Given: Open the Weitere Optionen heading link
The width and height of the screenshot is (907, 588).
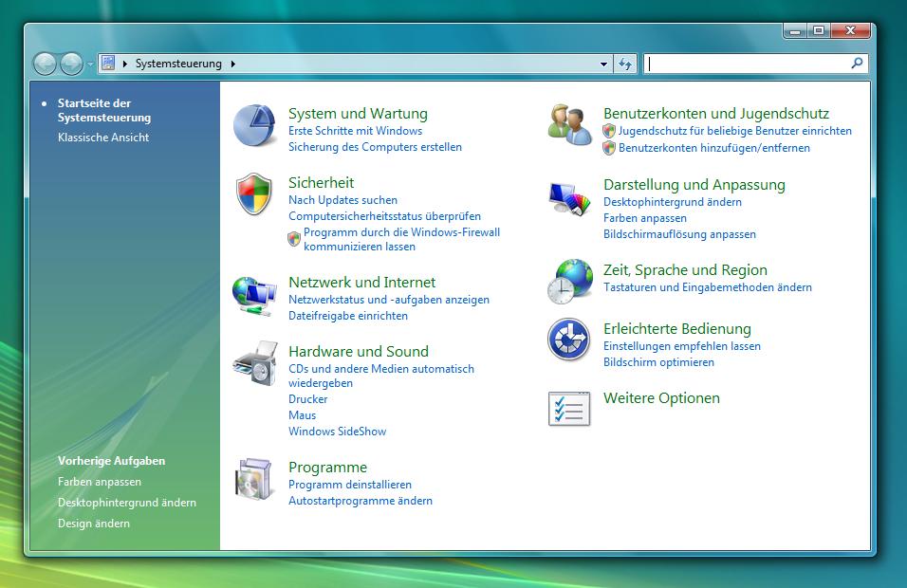Looking at the screenshot, I should coord(661,397).
